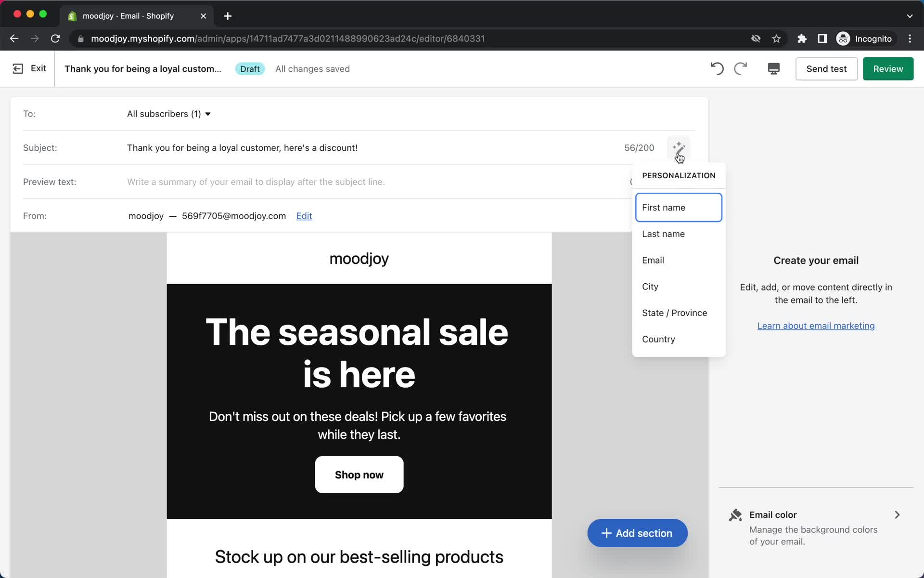Screen dimensions: 924x578
Task: Click the Send test button
Action: click(x=826, y=68)
